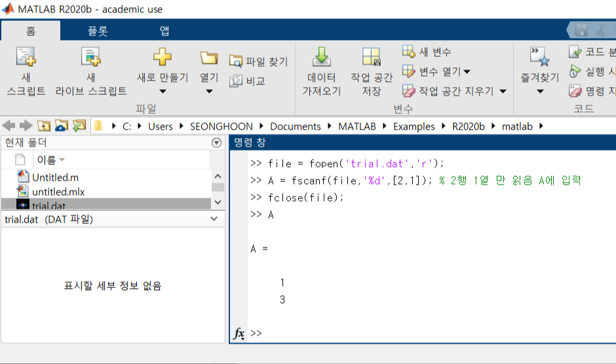Viewport: 616px width, 364px height.
Task: Click the fx function browser icon
Action: [x=239, y=333]
